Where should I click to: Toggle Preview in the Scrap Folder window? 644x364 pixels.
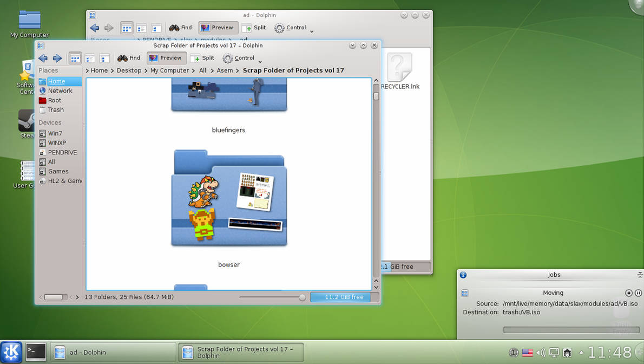[166, 58]
